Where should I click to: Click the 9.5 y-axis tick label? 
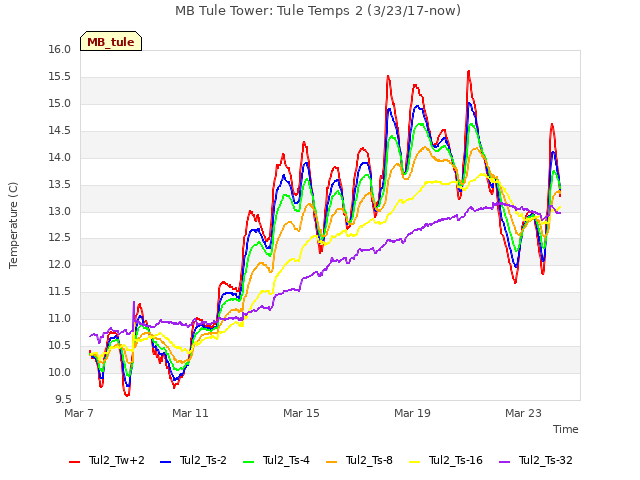coord(63,399)
